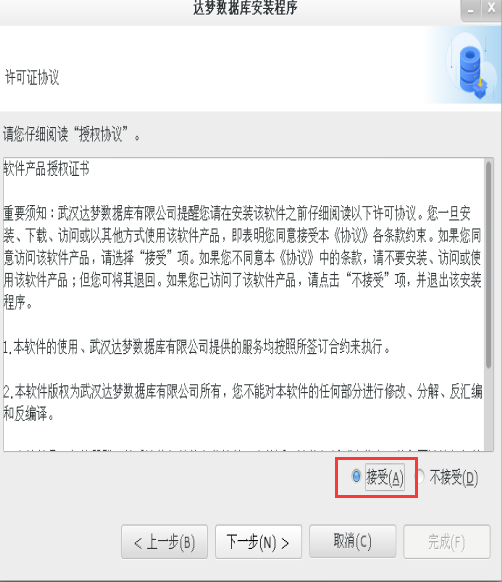Close the 达梦数据库安装程序 window
The width and height of the screenshot is (502, 582).
coord(492,9)
